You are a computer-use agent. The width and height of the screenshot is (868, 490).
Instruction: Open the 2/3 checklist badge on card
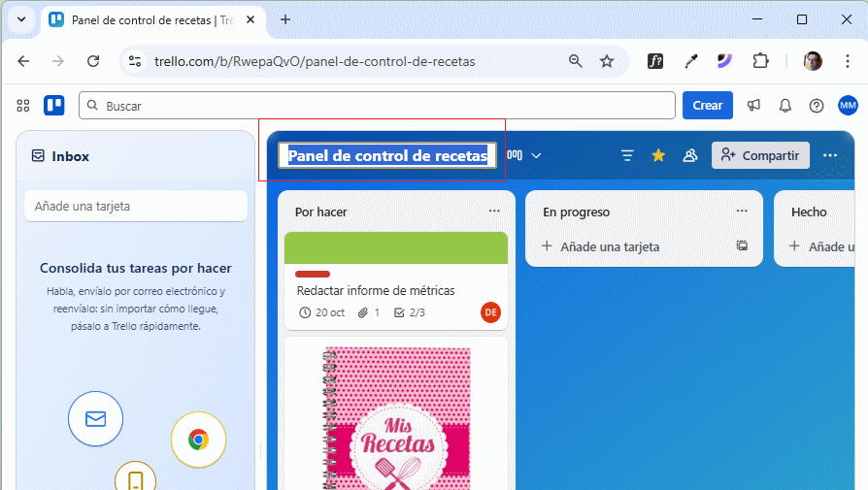(409, 312)
